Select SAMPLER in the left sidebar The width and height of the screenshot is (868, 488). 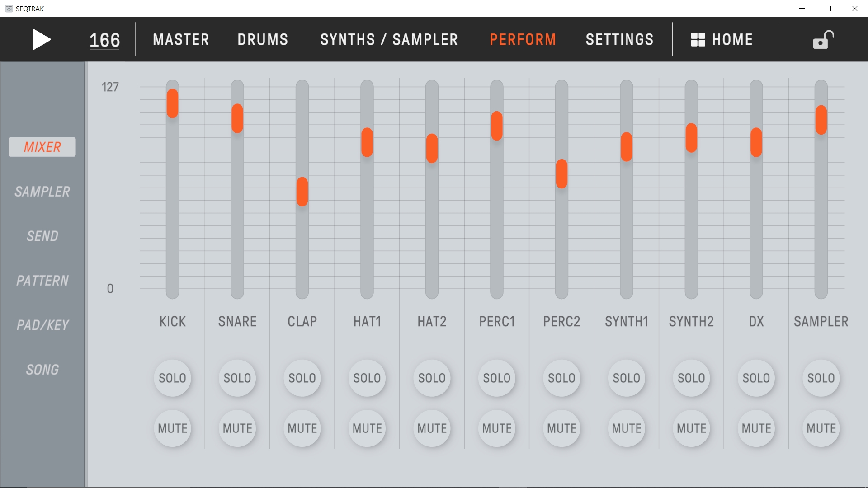point(42,192)
